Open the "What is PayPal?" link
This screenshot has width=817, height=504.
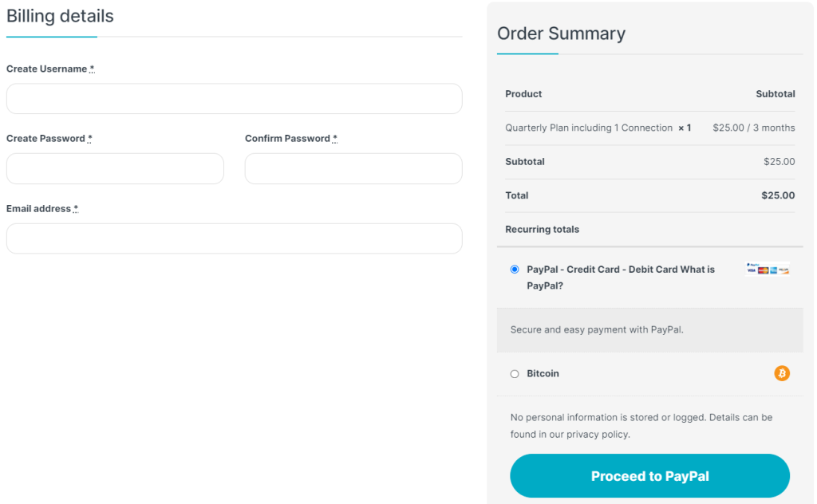coord(697,270)
